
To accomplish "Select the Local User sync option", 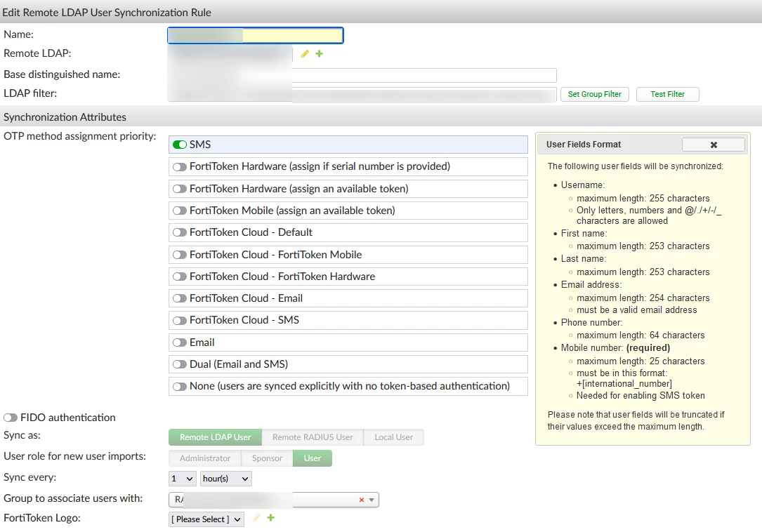I will click(x=393, y=437).
